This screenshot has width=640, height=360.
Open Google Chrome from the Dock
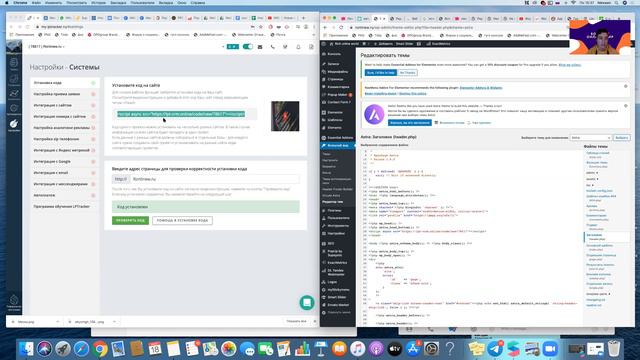point(100,349)
